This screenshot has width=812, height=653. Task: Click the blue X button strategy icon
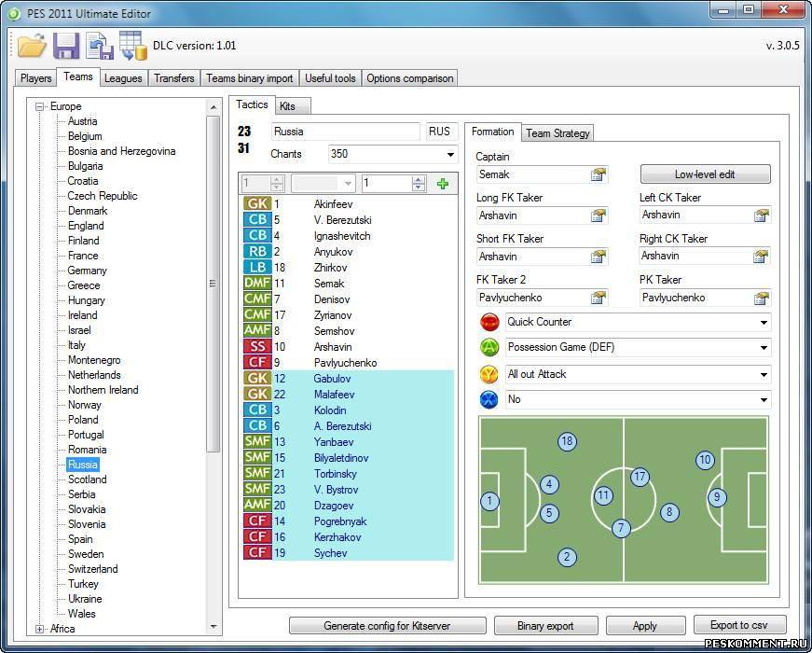pos(489,399)
